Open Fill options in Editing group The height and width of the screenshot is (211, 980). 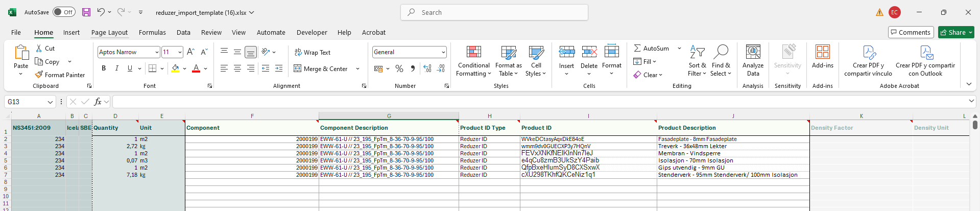coord(644,61)
